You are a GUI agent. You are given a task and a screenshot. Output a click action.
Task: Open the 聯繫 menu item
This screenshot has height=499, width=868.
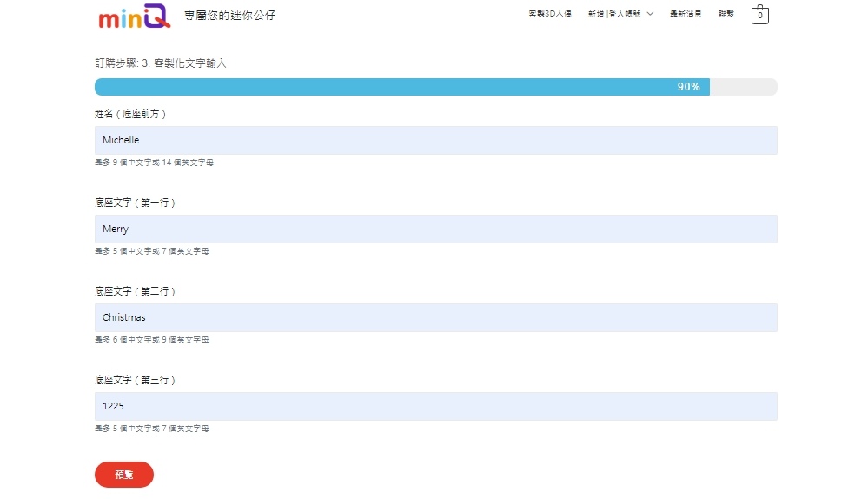pyautogui.click(x=726, y=14)
